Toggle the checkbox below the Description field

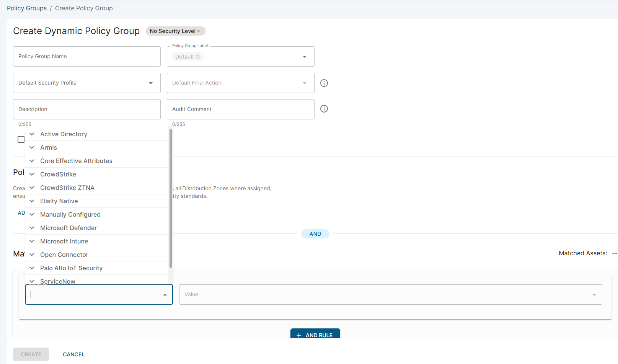tap(21, 139)
